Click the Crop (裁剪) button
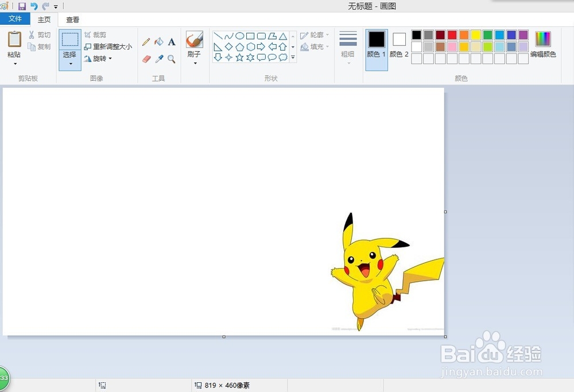 click(x=95, y=35)
